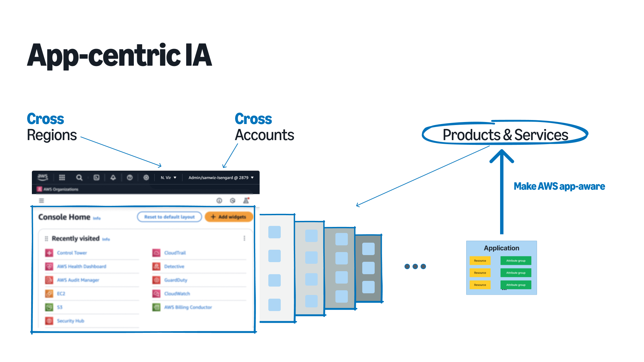The height and width of the screenshot is (362, 644).
Task: Open the hamburger side navigation menu
Action: [x=42, y=200]
